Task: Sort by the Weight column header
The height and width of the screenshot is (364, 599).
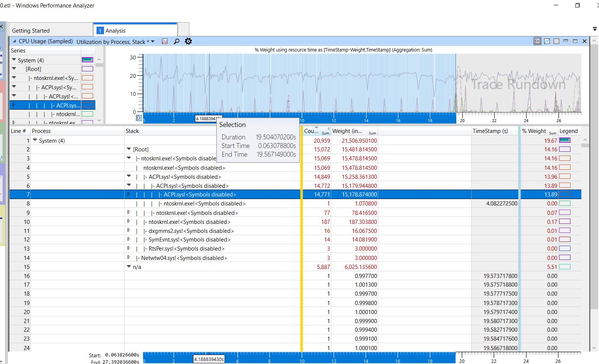Action: coord(354,131)
